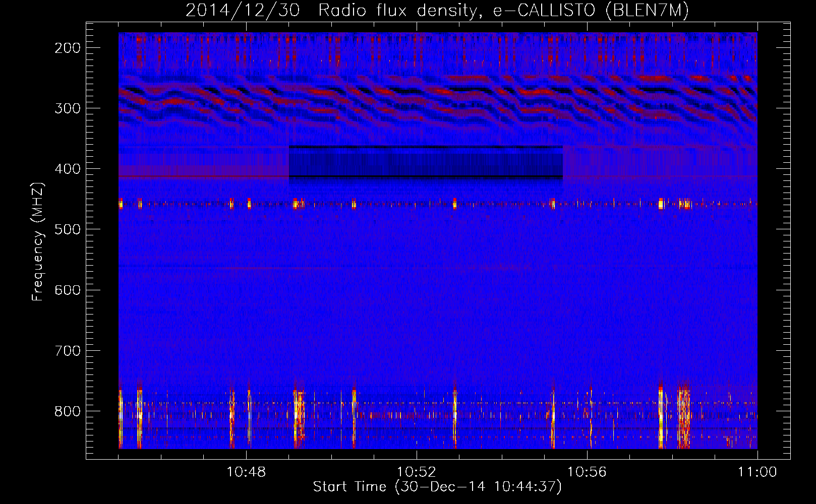
Task: Click the 300 frequency tick label
Action: 68,108
